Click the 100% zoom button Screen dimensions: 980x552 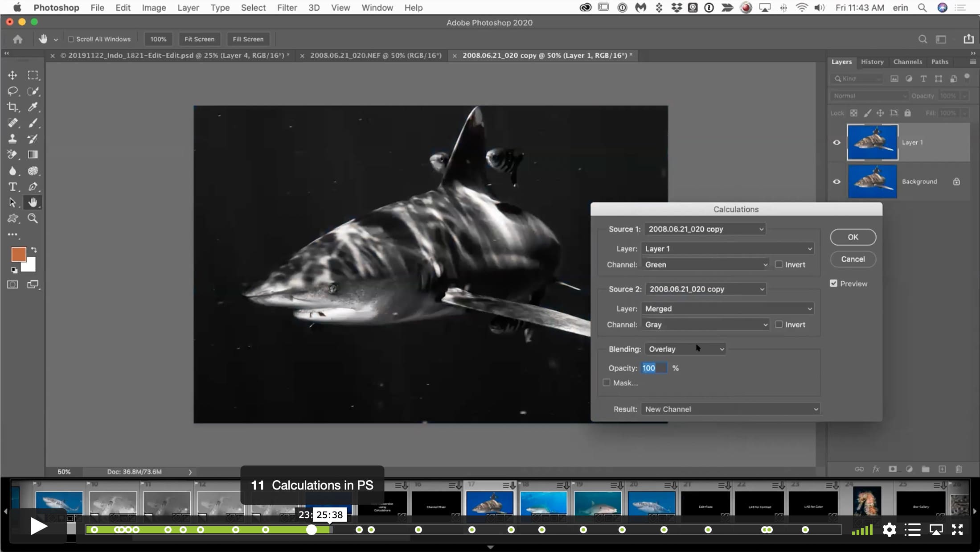[x=158, y=39]
